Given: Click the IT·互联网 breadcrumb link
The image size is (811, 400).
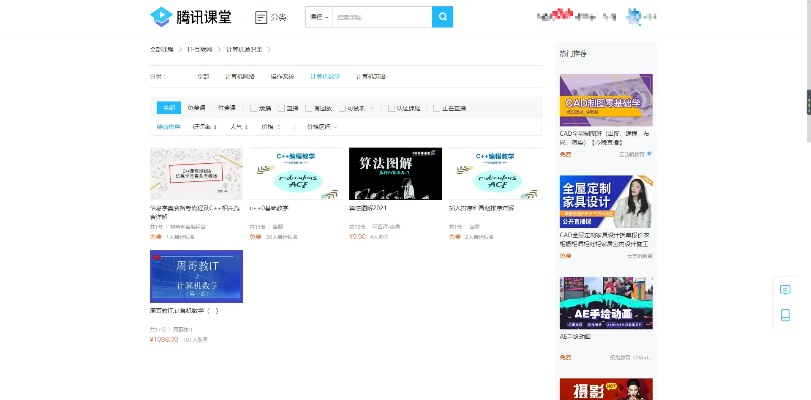Looking at the screenshot, I should [x=200, y=50].
